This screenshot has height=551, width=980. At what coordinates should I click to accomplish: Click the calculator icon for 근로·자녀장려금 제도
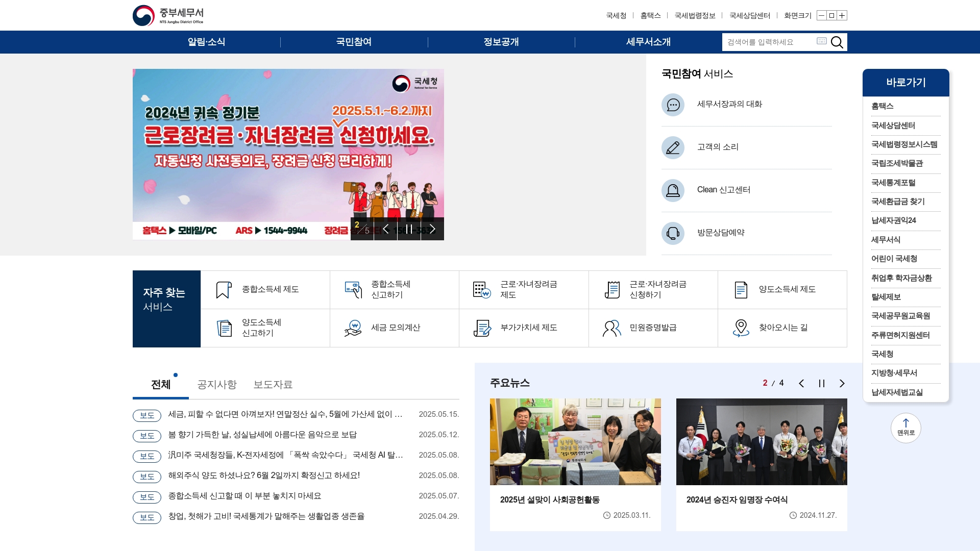(482, 290)
